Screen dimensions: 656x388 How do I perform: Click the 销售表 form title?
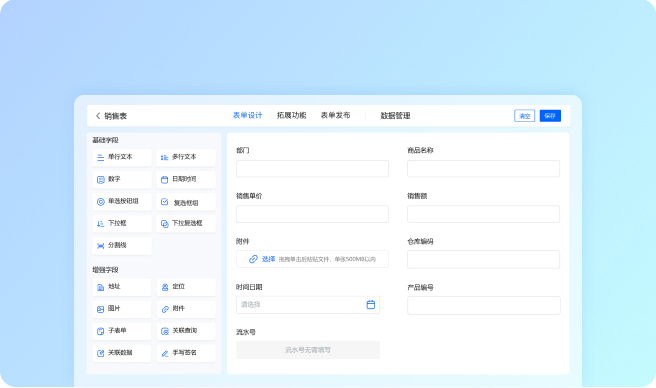pos(115,116)
